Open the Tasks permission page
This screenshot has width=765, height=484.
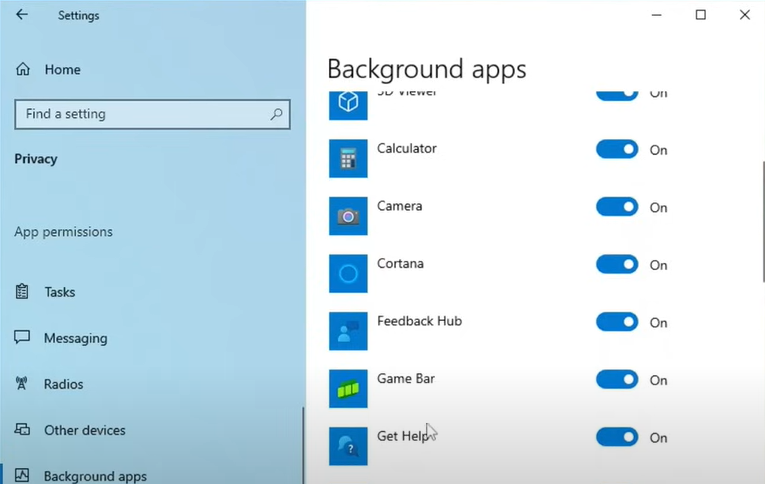[60, 292]
